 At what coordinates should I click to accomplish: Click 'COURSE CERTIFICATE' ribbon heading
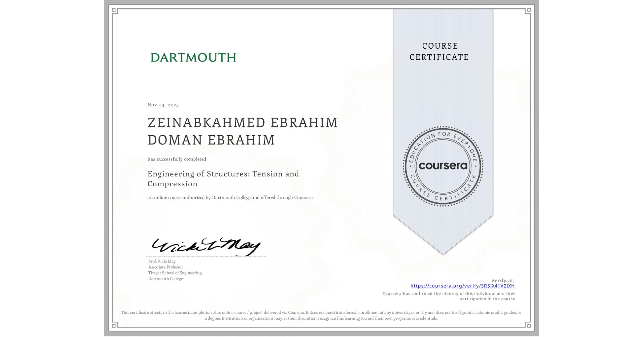click(439, 51)
